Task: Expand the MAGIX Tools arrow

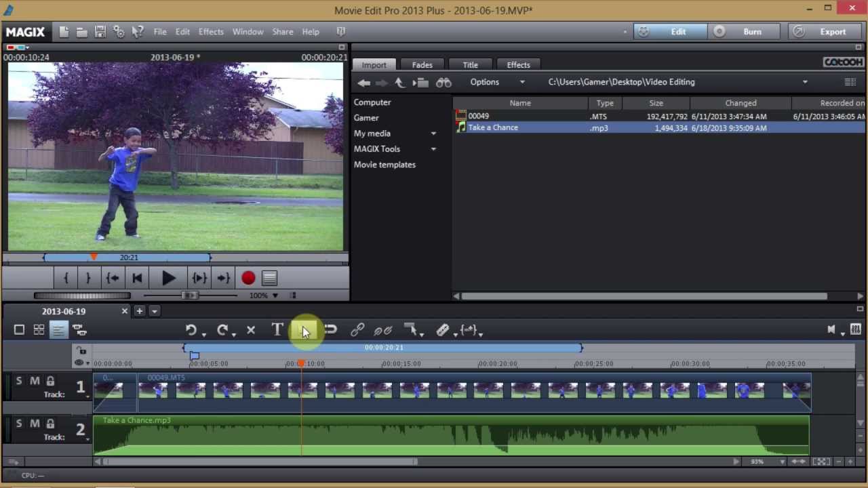Action: (x=433, y=149)
